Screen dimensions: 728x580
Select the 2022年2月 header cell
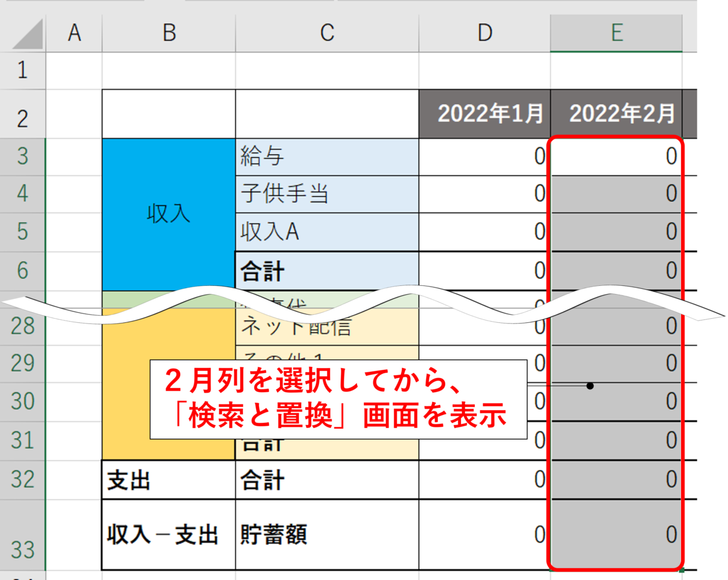[616, 114]
